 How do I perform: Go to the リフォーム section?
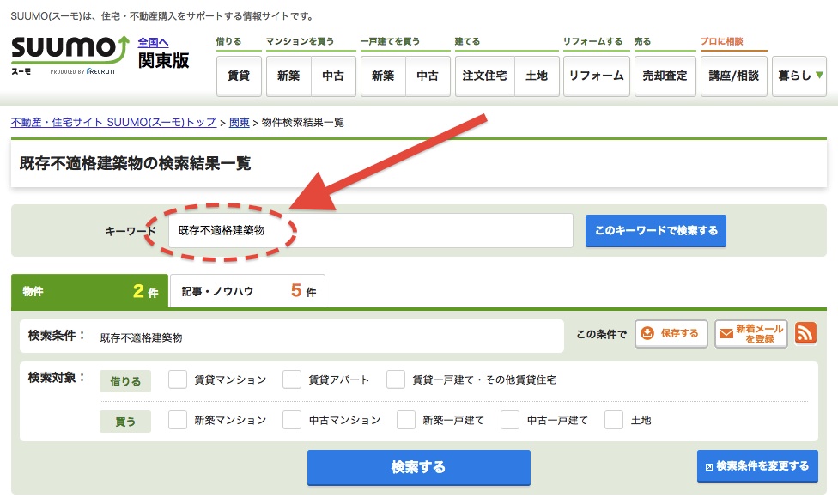click(x=597, y=76)
